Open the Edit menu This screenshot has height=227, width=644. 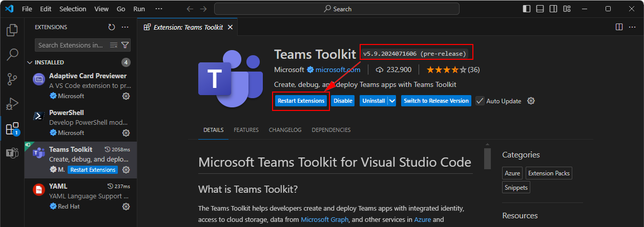[46, 9]
